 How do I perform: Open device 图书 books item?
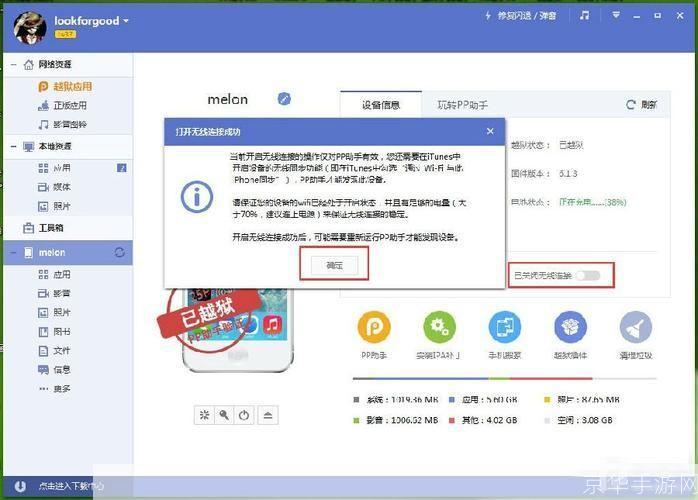click(55, 332)
